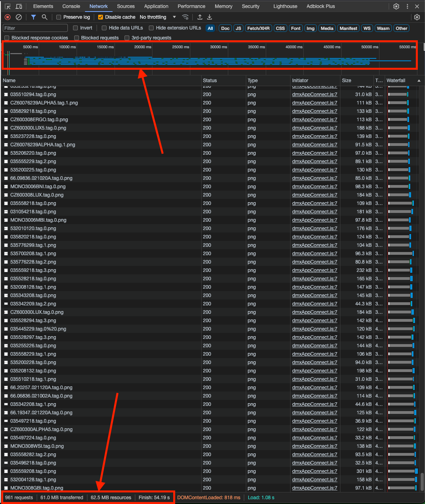Viewport: 425px width, 504px height.
Task: Click the 15000 ms timeline overview marker
Action: point(105,47)
